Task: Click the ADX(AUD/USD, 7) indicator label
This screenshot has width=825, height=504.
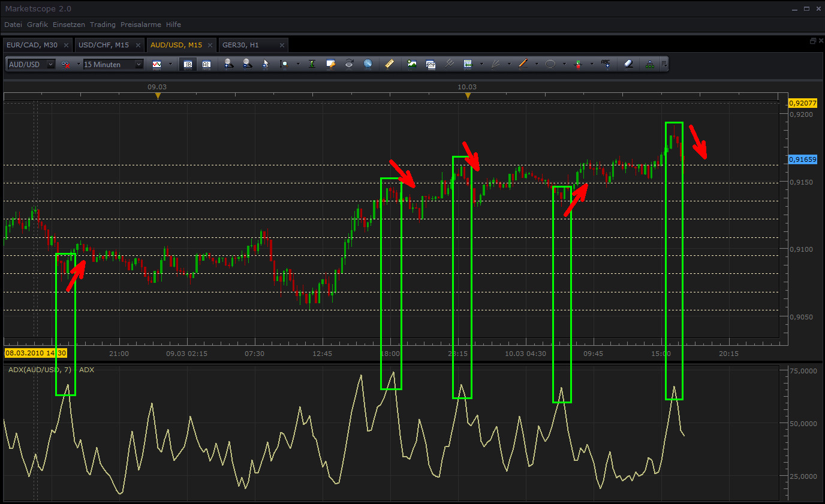Action: (40, 370)
